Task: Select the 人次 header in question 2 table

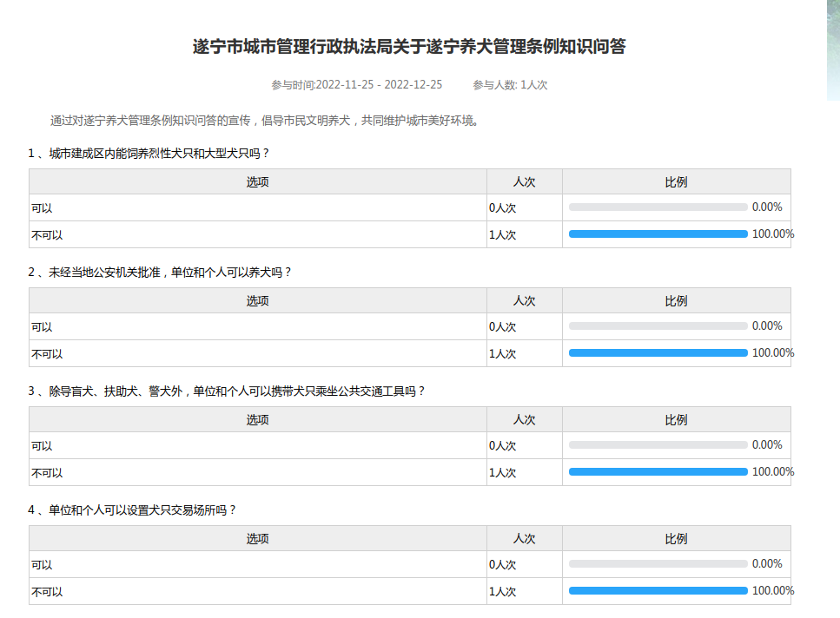Action: tap(524, 301)
